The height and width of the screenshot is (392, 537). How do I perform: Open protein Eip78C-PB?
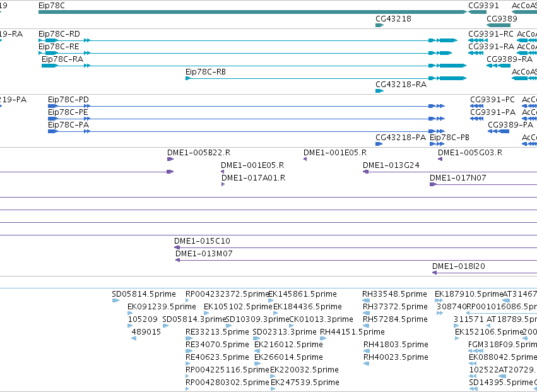click(x=449, y=137)
